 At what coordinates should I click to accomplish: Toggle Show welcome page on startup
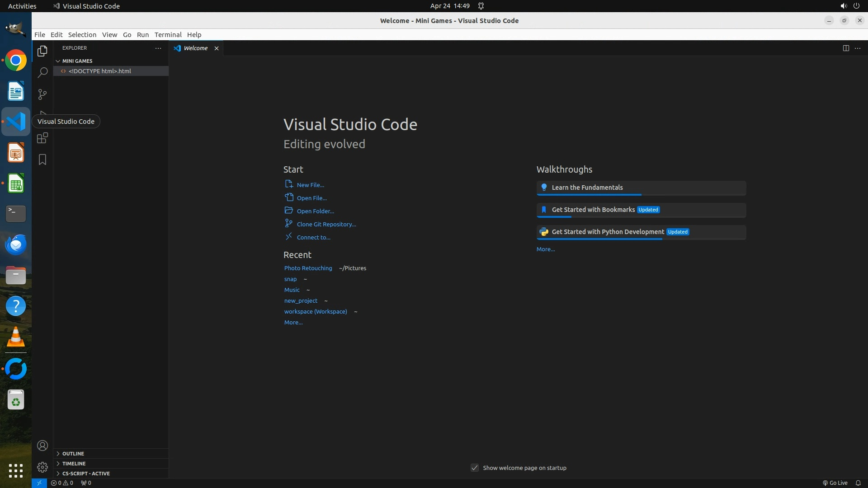coord(475,468)
